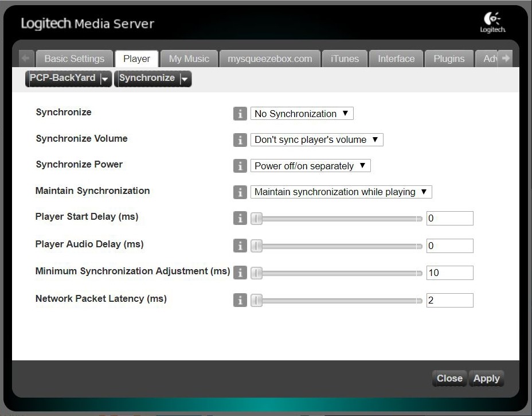Open the mysqueezebox.com tab
Image resolution: width=532 pixels, height=416 pixels.
point(270,59)
